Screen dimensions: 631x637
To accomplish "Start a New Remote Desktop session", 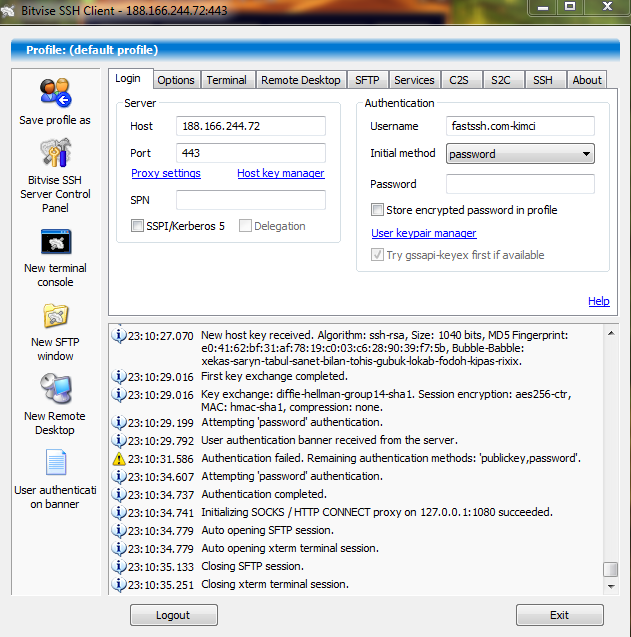I will click(x=56, y=388).
